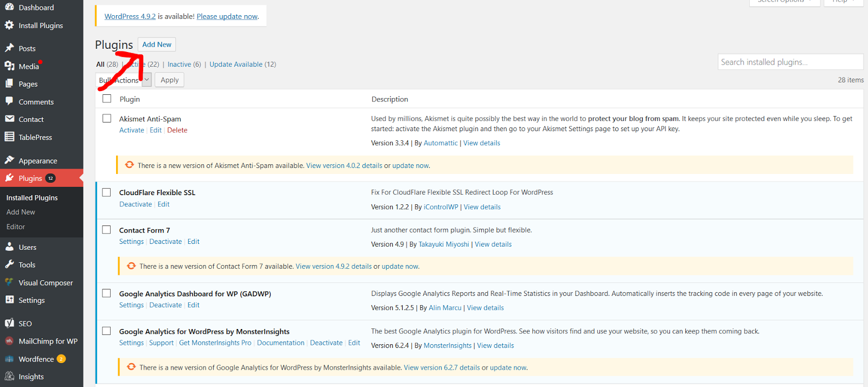The height and width of the screenshot is (387, 868).
Task: Deactivate the Contact Form 7 plugin
Action: [x=165, y=242]
